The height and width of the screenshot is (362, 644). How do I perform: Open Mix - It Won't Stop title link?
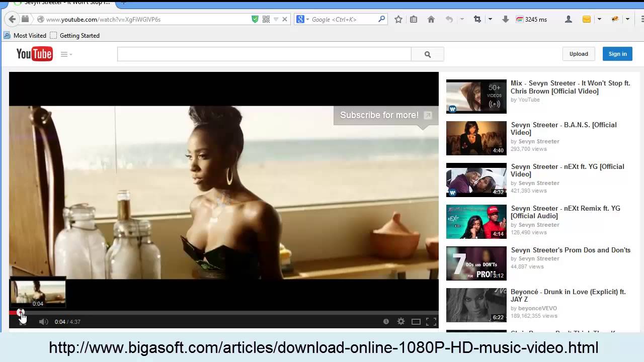tap(570, 87)
